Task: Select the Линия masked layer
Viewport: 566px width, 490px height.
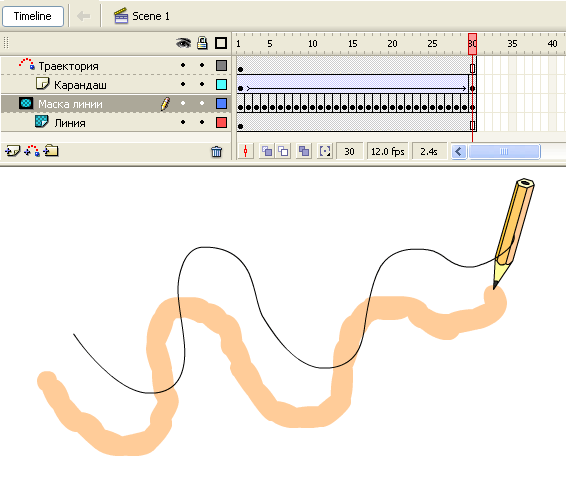Action: coord(116,123)
